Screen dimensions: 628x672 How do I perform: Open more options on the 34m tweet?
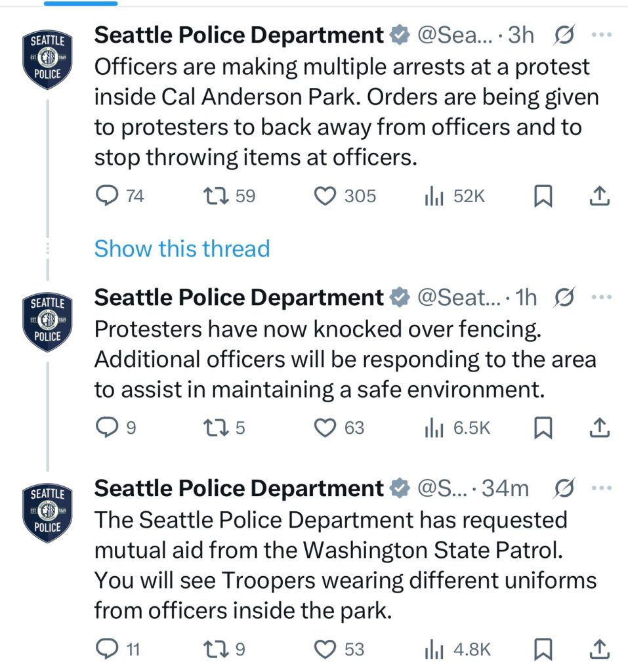click(x=601, y=488)
